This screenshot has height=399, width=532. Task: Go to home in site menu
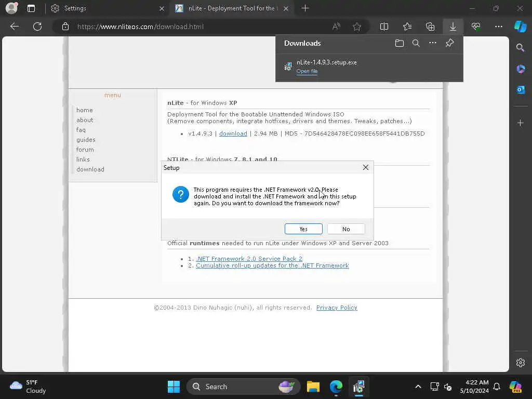pyautogui.click(x=85, y=110)
